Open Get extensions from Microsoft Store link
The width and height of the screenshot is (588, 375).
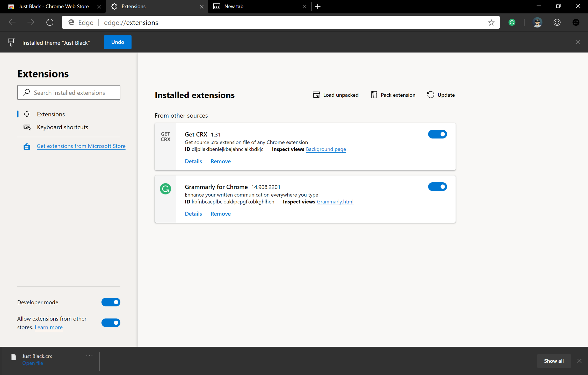(x=81, y=146)
